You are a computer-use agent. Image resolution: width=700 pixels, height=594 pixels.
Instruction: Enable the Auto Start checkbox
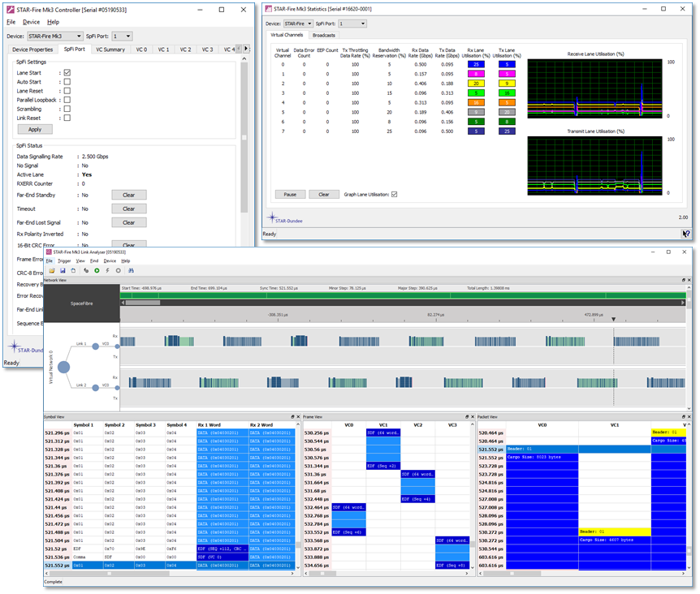67,82
